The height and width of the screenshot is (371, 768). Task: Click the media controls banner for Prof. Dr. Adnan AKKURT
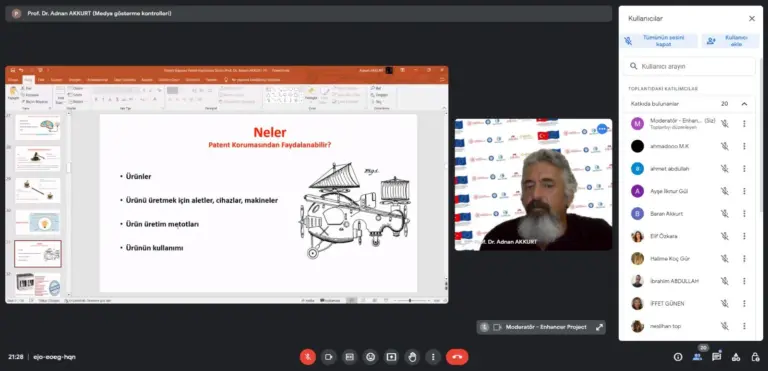tap(309, 14)
